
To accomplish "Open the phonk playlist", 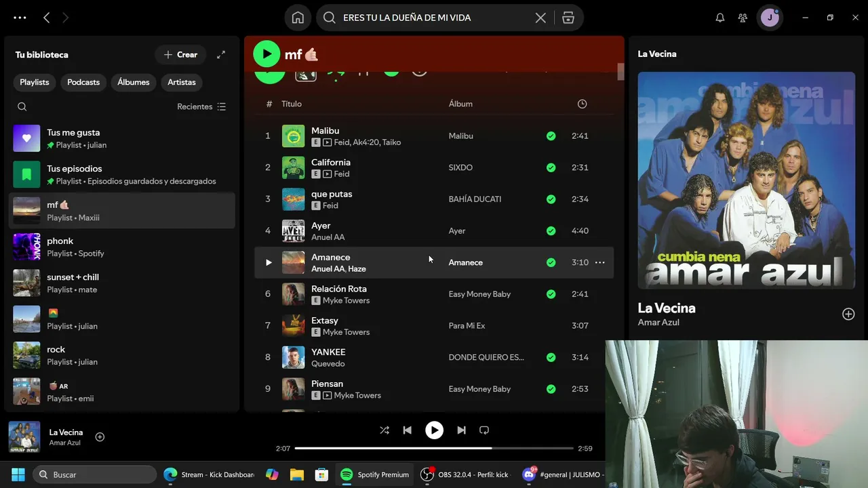I will click(x=122, y=247).
